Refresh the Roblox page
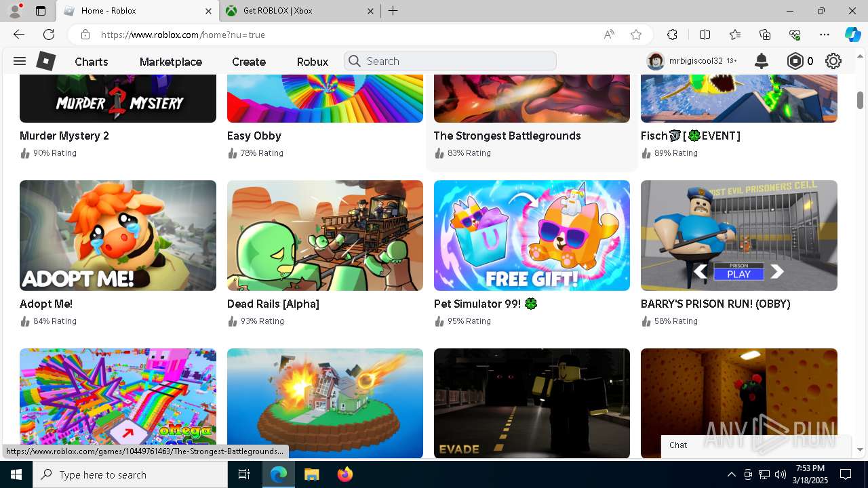868x488 pixels. point(49,35)
